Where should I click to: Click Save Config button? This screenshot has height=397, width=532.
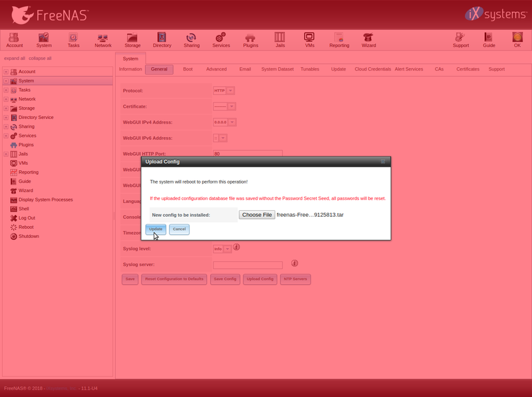pyautogui.click(x=225, y=279)
